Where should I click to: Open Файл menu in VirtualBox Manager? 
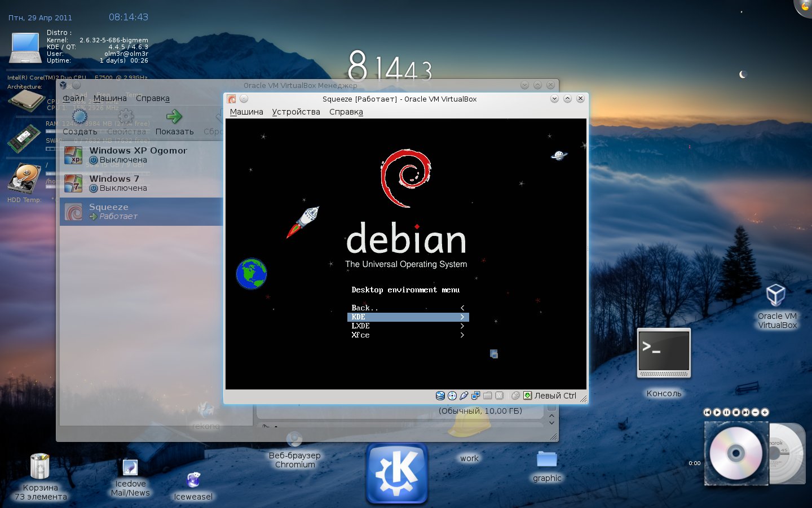pos(73,98)
